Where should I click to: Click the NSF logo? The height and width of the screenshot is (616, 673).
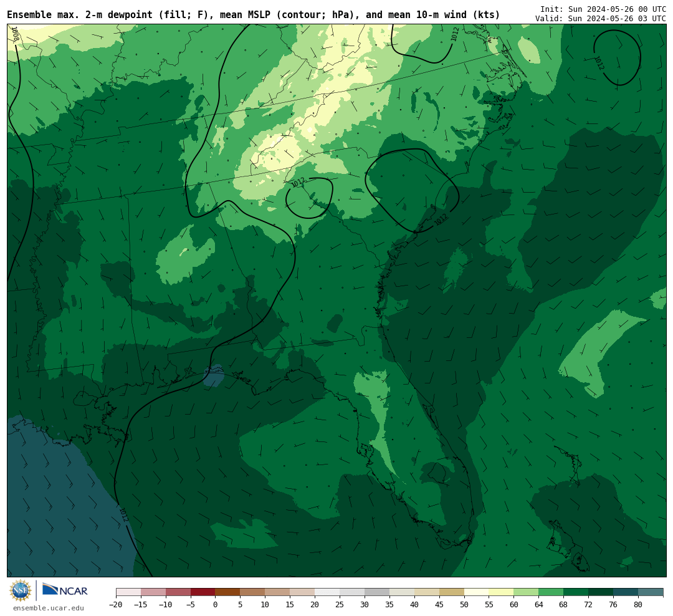click(x=21, y=590)
